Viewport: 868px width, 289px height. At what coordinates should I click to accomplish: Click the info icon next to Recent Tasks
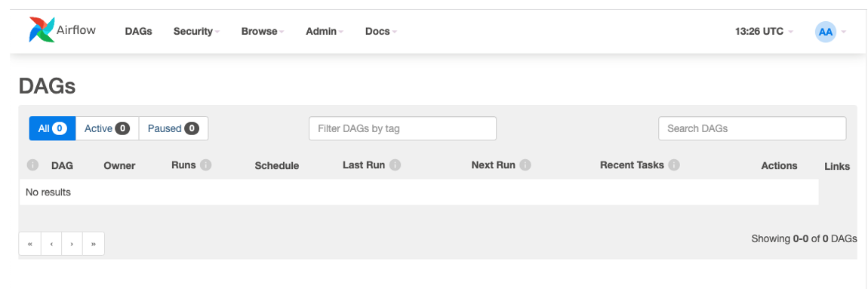pyautogui.click(x=674, y=165)
